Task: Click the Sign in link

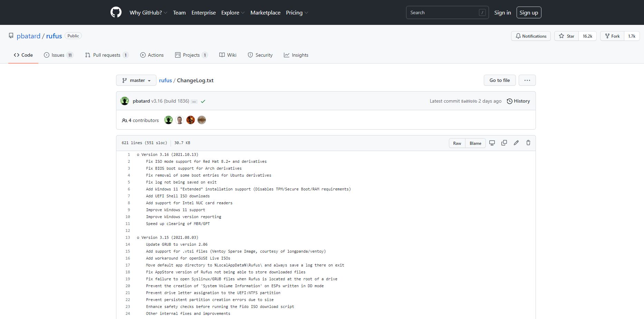Action: 502,12
